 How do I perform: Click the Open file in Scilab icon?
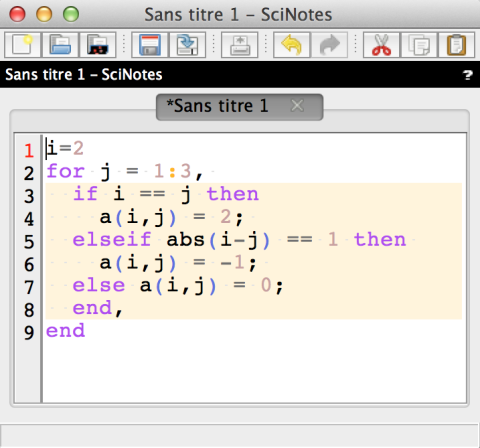(98, 45)
